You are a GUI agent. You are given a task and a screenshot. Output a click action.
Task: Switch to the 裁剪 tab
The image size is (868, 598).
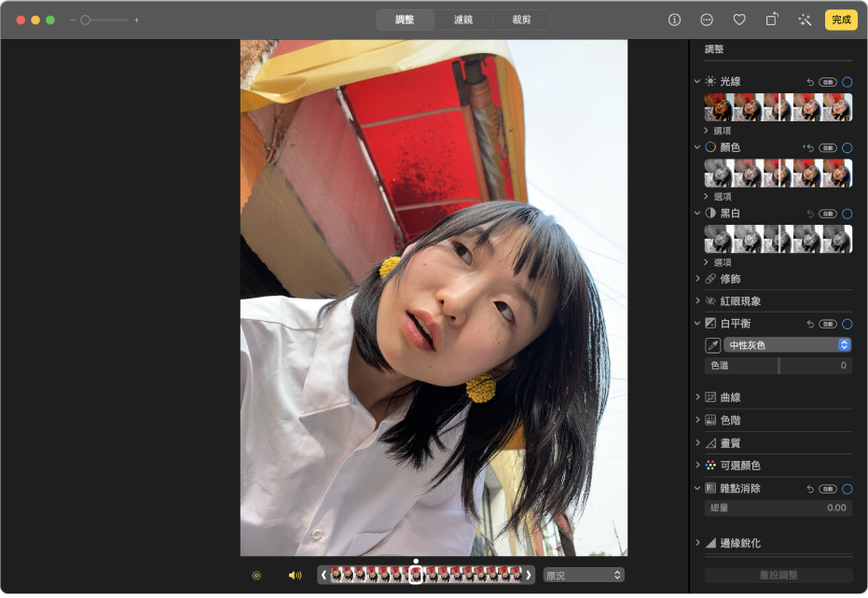tap(521, 20)
